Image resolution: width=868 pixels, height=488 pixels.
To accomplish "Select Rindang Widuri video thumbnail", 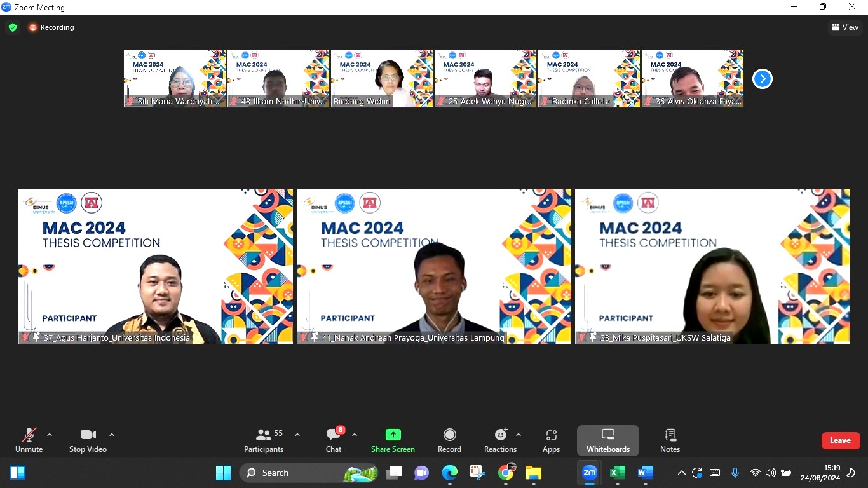I will pos(382,79).
